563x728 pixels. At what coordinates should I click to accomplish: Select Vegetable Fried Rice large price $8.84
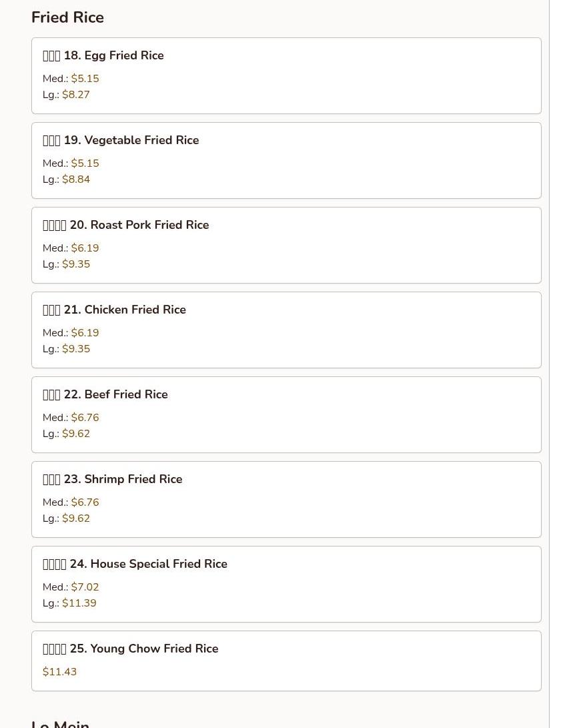[x=76, y=179]
